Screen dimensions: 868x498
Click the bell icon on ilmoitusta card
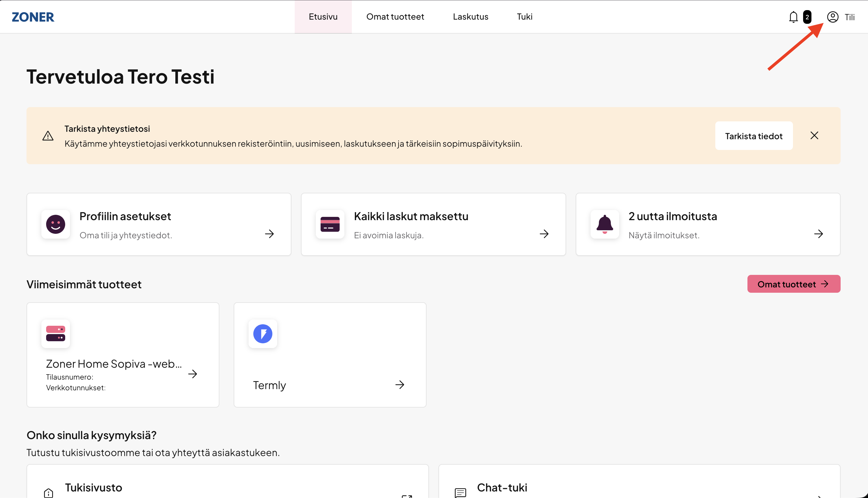[x=605, y=224]
